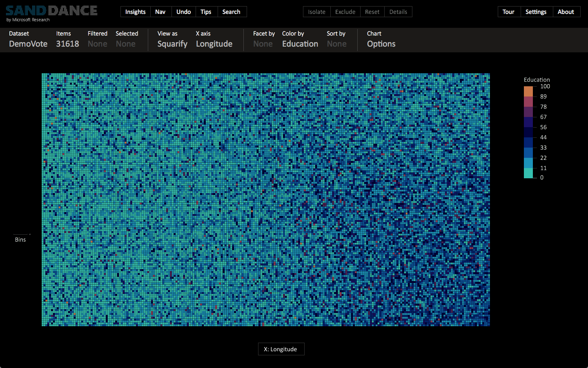Start the SandDance Tour

coord(509,11)
